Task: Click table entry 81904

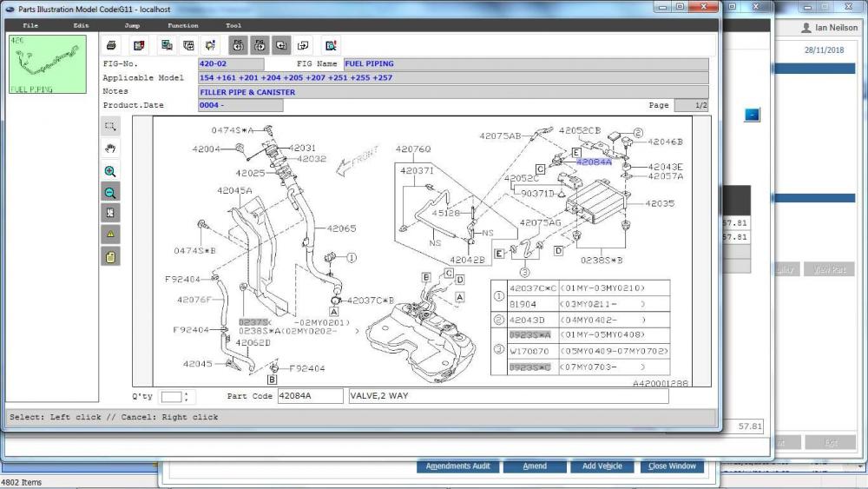Action: pos(523,304)
